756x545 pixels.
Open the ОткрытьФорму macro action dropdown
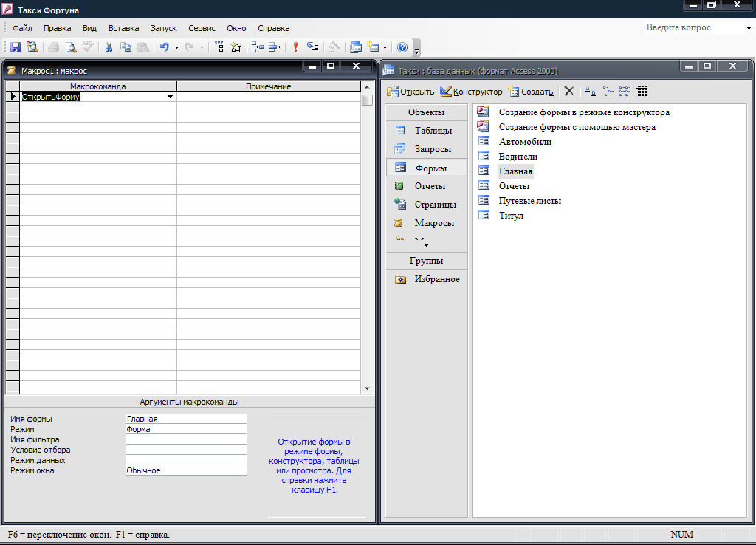[x=171, y=97]
